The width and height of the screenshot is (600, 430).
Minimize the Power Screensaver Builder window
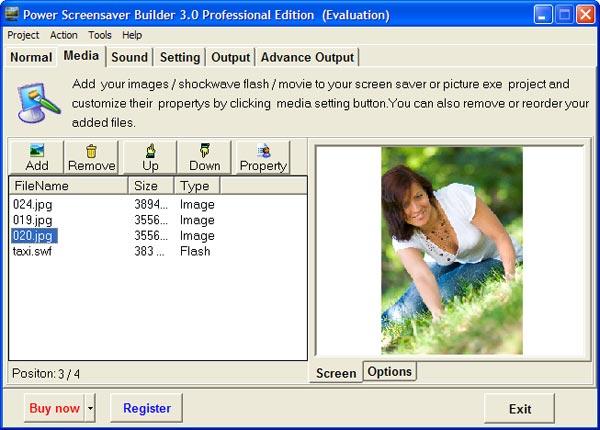pos(543,15)
